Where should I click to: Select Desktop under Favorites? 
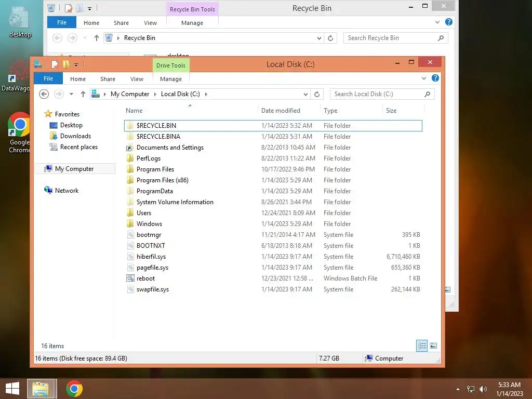(66, 125)
